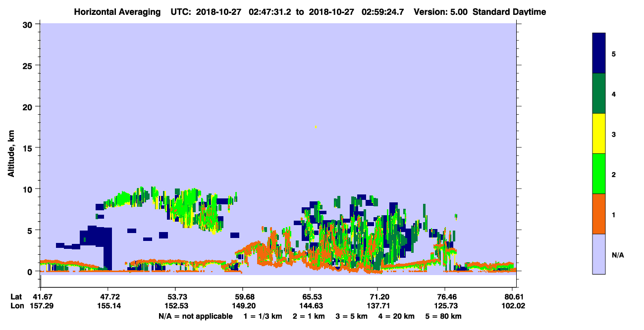Image resolution: width=644 pixels, height=330 pixels.
Task: Click the isolated yellow dot near 17 km altitude
Action: (x=316, y=127)
